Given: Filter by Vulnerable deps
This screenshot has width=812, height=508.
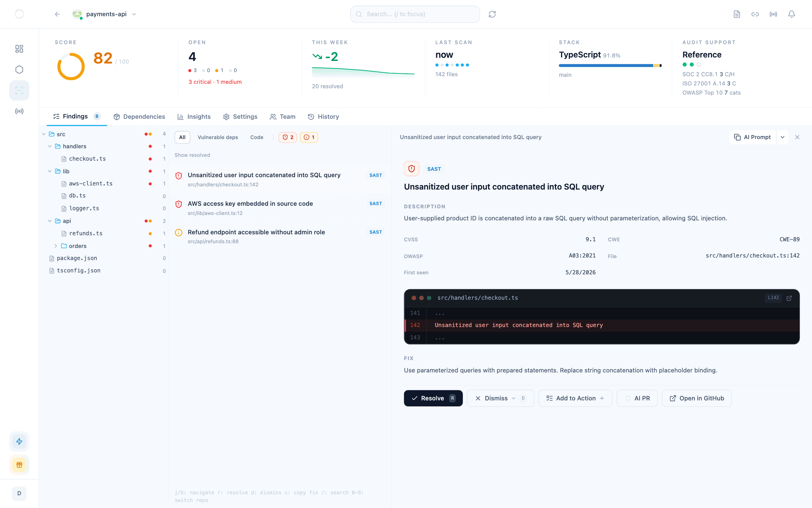Looking at the screenshot, I should (x=218, y=137).
